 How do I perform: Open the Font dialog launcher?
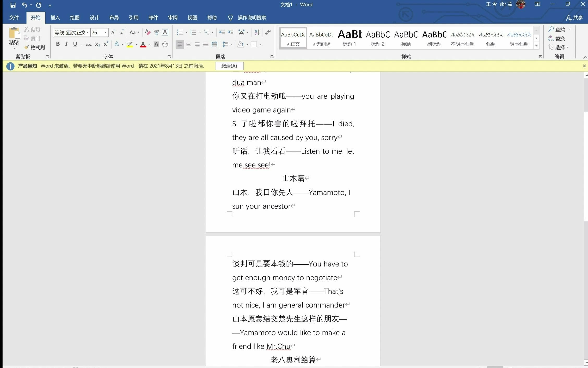[x=169, y=57]
